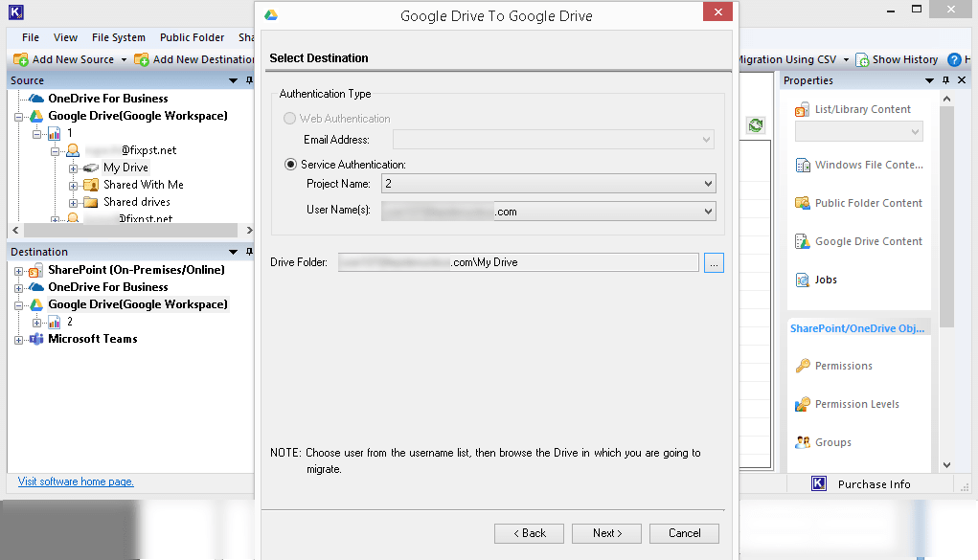
Task: Open Permissions in Properties panel
Action: (834, 366)
